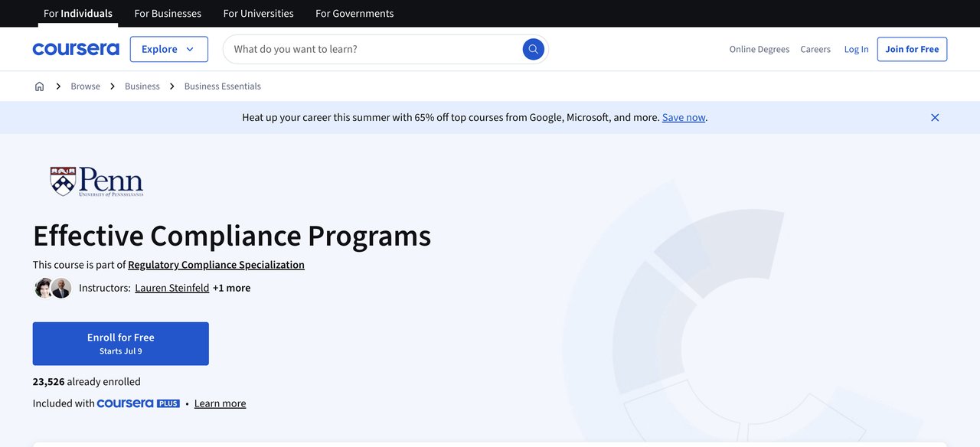
Task: Open the Regulatory Compliance Specialization link
Action: [216, 263]
